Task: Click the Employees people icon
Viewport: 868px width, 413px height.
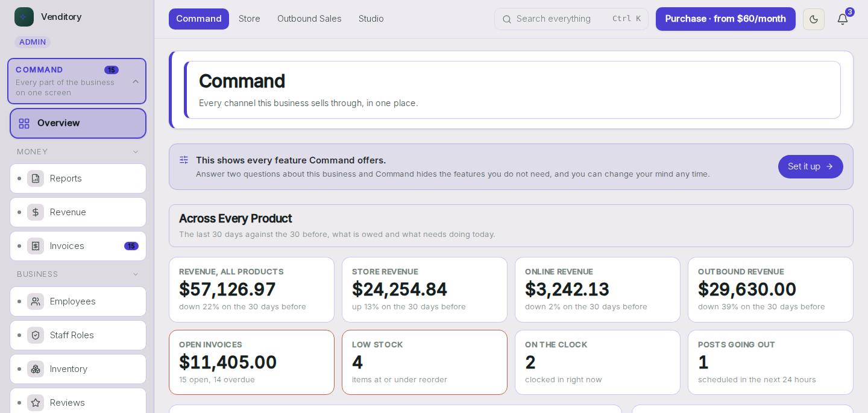Action: click(x=36, y=301)
